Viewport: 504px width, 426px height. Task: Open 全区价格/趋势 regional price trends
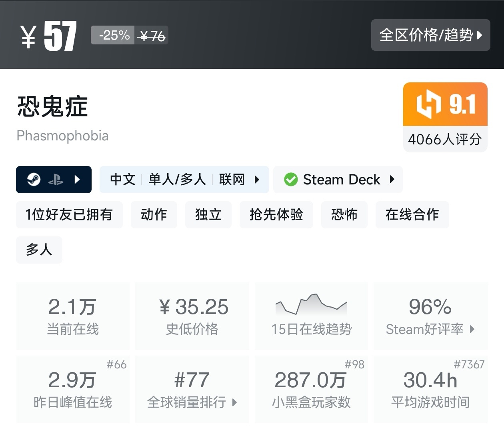click(430, 35)
